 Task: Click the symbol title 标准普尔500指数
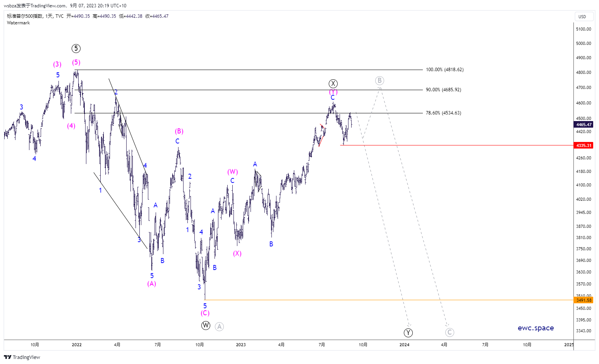[x=25, y=16]
